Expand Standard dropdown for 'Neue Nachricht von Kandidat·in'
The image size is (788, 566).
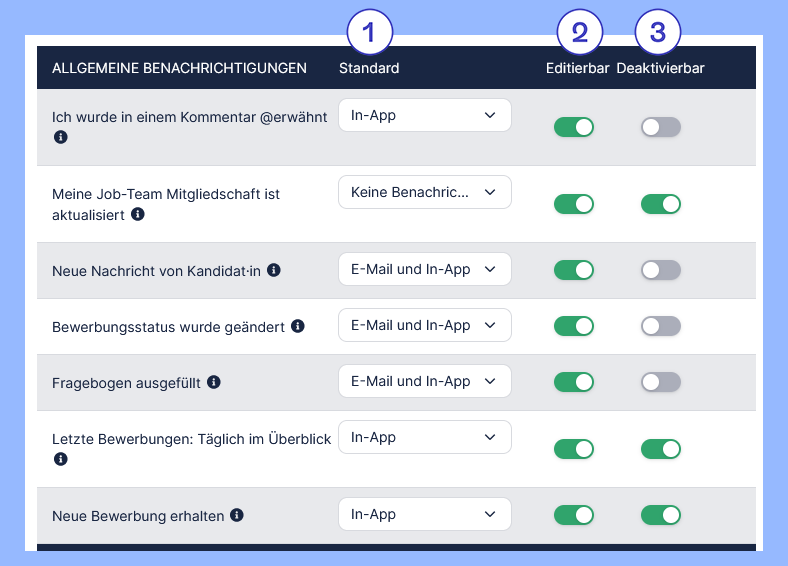(425, 270)
